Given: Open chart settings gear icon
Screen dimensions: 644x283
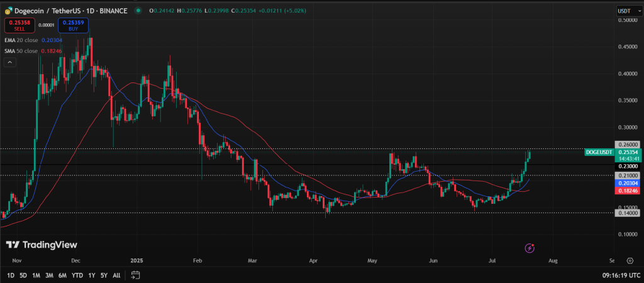Looking at the screenshot, I should pyautogui.click(x=630, y=261).
